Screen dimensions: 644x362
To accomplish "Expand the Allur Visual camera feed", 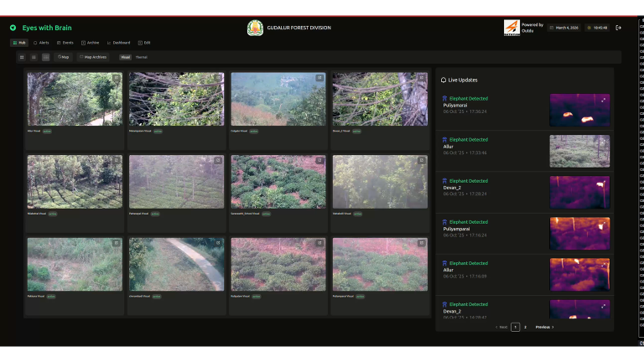I will coord(117,78).
